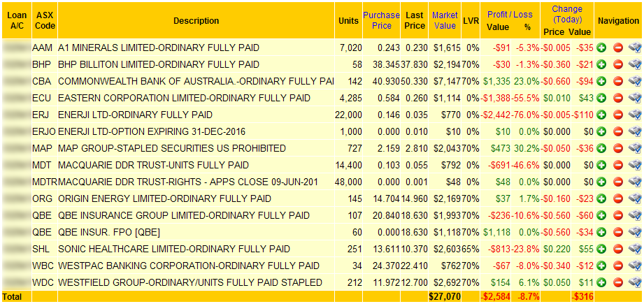Click the total profit/loss -$2,584
This screenshot has height=304, width=644.
pos(496,296)
